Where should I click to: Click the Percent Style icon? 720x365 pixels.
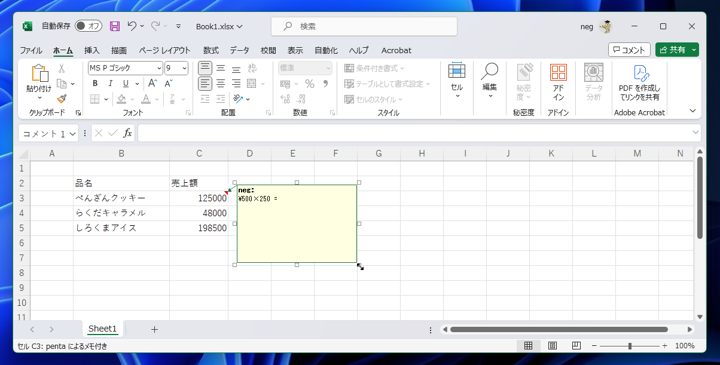click(x=309, y=84)
